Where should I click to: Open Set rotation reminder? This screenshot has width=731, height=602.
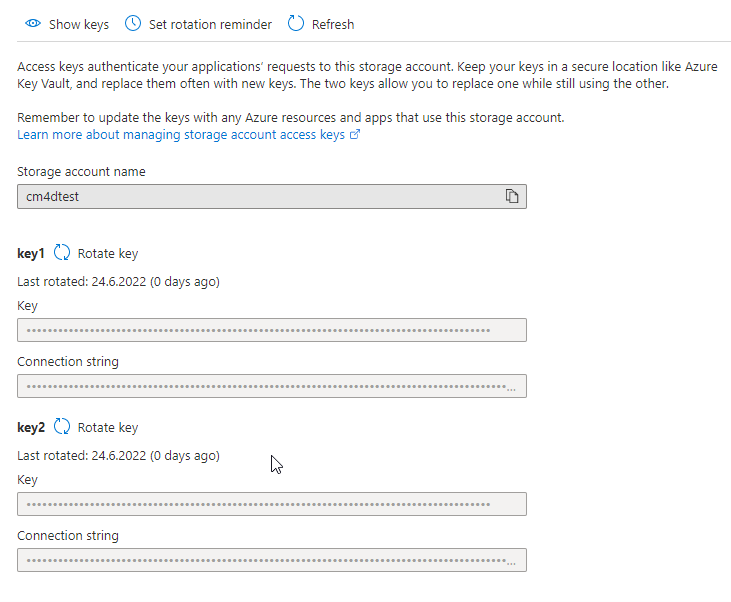click(209, 24)
